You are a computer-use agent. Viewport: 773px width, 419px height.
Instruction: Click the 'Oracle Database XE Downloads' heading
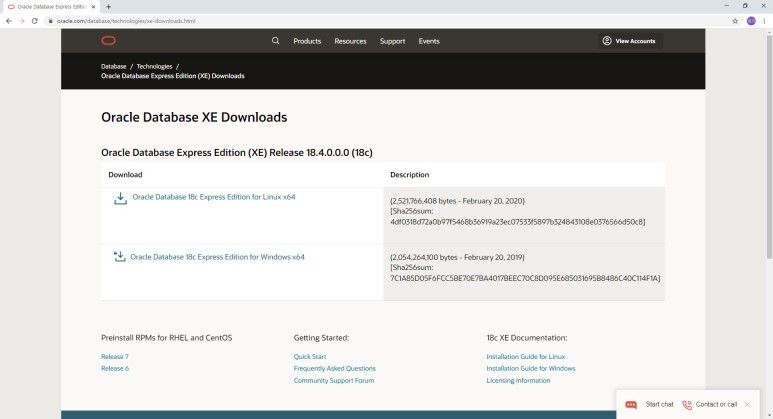coord(194,117)
